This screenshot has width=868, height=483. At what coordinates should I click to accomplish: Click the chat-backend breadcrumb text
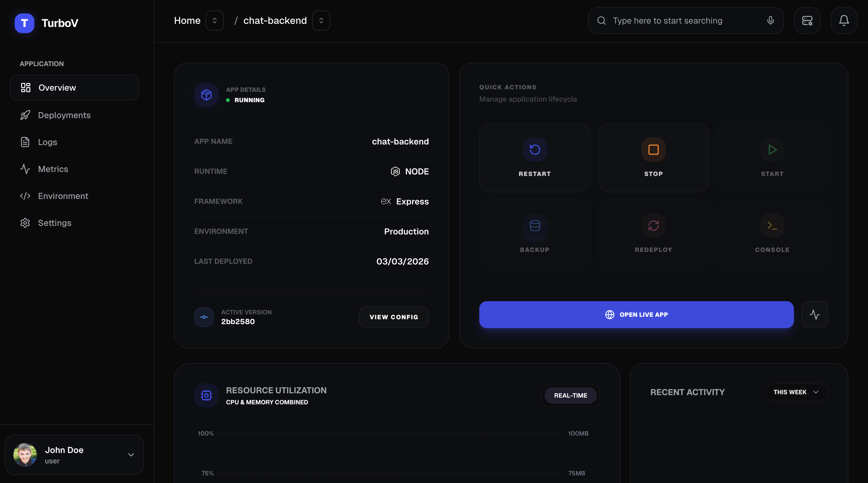click(275, 21)
